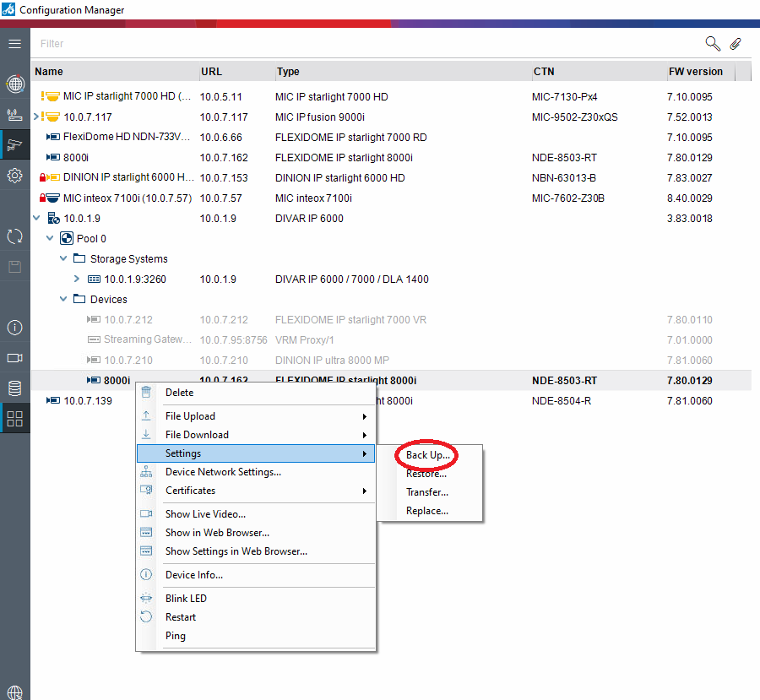The height and width of the screenshot is (700, 760).
Task: Open the info circle icon in the sidebar
Action: click(x=15, y=328)
